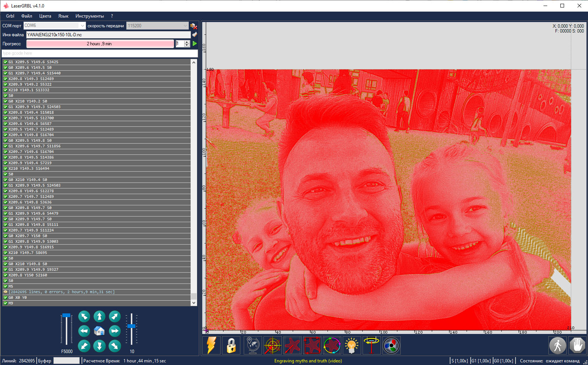Click Engraving myths and truth link
588x365 pixels.
coord(308,361)
